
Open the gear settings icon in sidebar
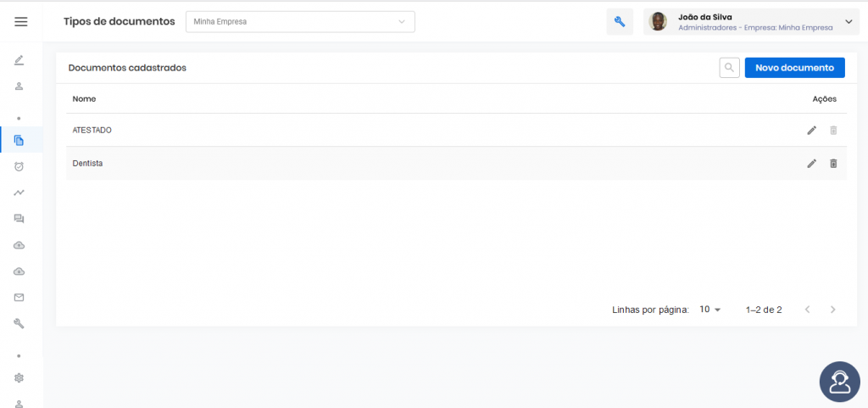point(19,378)
